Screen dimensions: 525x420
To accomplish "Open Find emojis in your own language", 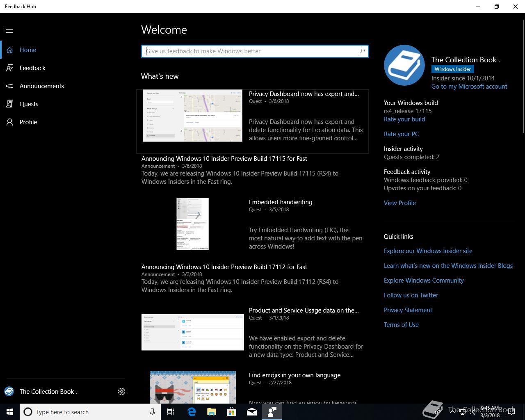I will pos(294,375).
